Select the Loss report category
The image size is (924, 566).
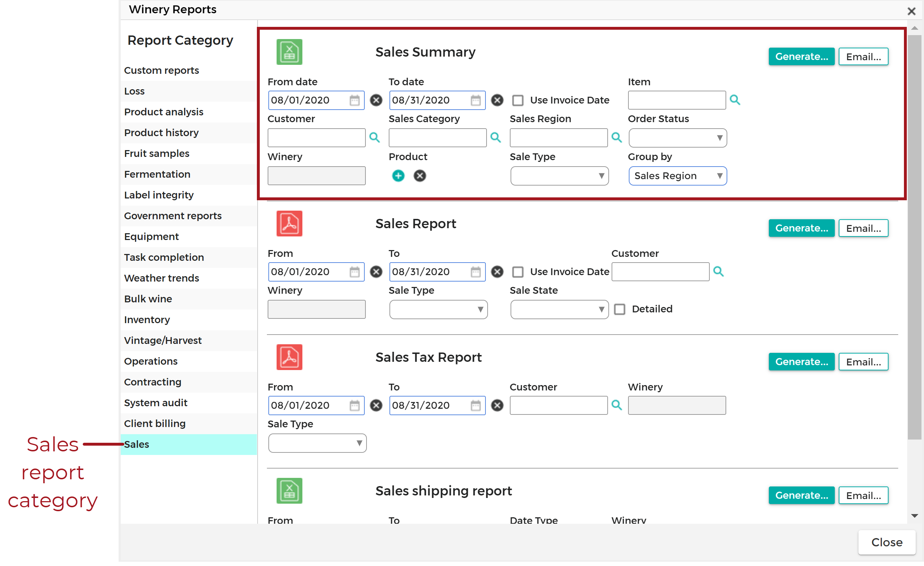tap(188, 91)
